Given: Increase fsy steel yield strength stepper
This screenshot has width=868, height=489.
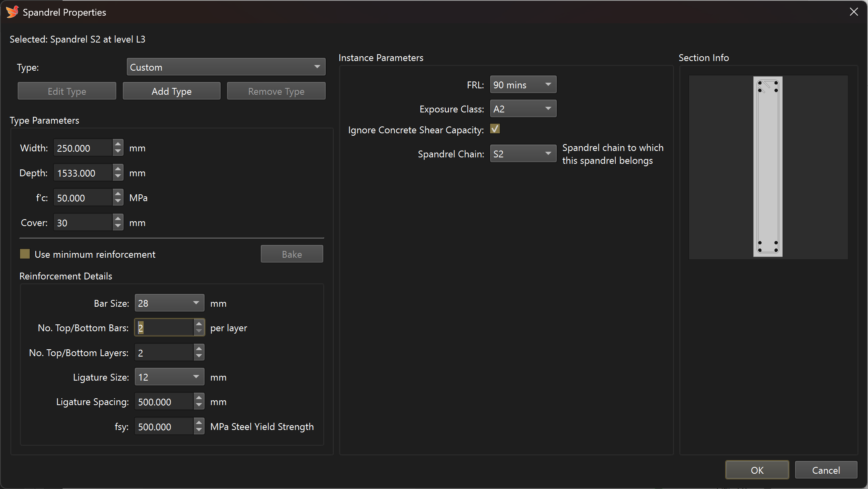Looking at the screenshot, I should (199, 422).
